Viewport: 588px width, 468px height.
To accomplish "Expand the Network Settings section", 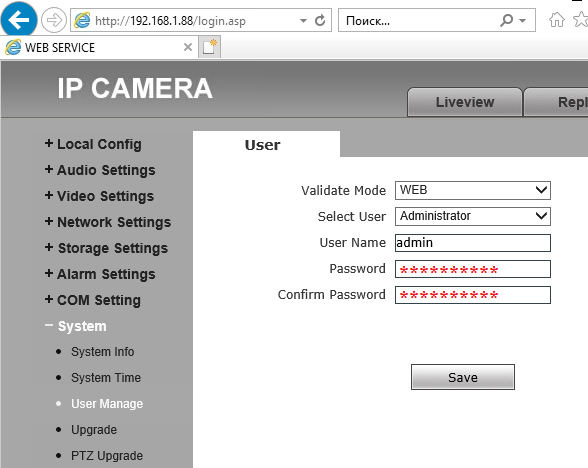I will coord(108,222).
